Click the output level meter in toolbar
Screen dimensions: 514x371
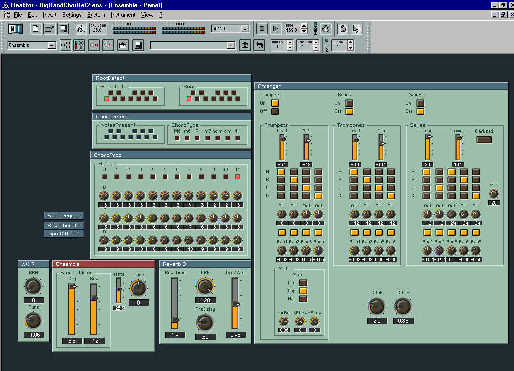[183, 30]
